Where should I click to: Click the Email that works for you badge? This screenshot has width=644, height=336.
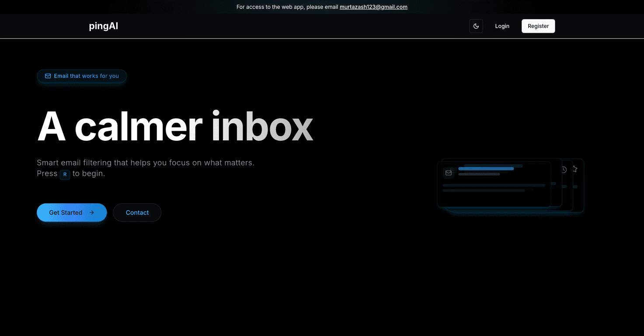pyautogui.click(x=82, y=76)
